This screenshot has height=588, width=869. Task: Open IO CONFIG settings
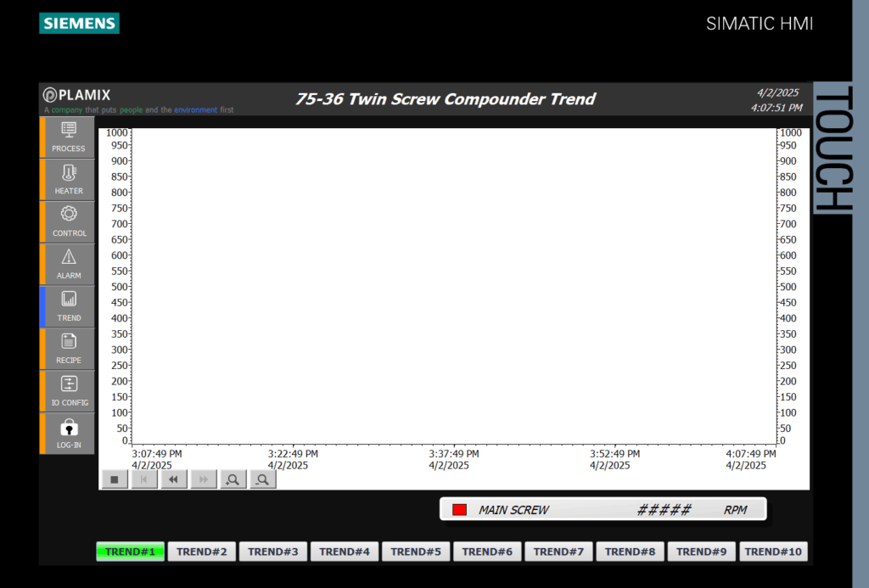(69, 391)
